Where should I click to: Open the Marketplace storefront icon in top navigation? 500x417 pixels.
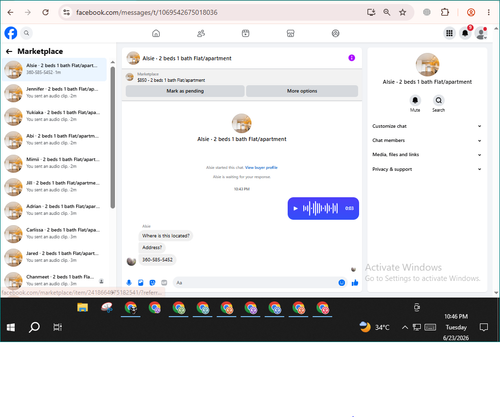291,33
